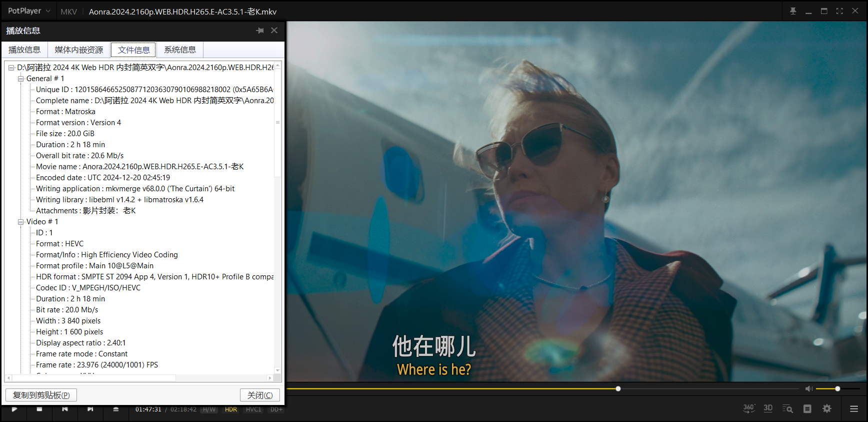Viewport: 868px width, 422px height.
Task: Open the playlist search icon
Action: (x=787, y=408)
